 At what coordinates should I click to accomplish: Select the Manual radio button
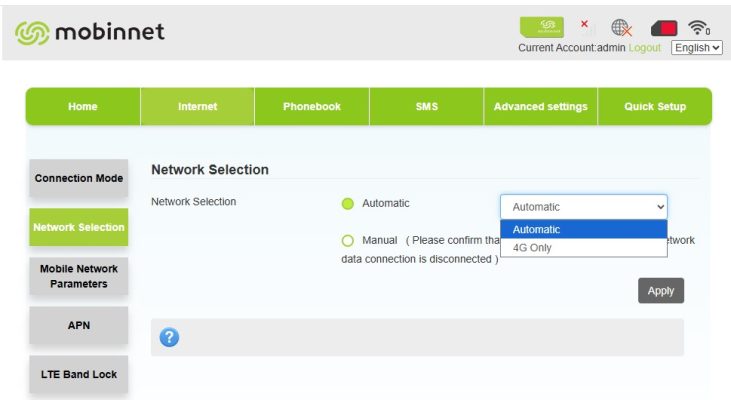pyautogui.click(x=348, y=241)
